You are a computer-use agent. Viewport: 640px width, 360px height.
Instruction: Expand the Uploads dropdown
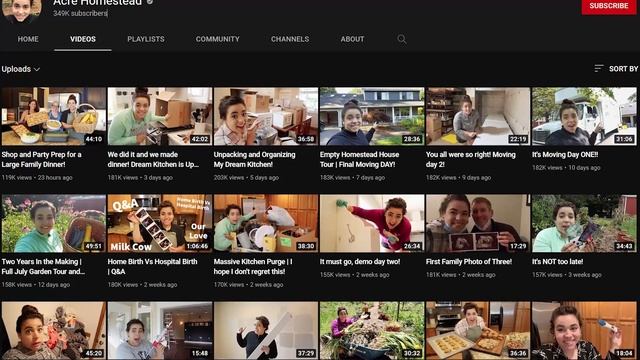tap(20, 69)
